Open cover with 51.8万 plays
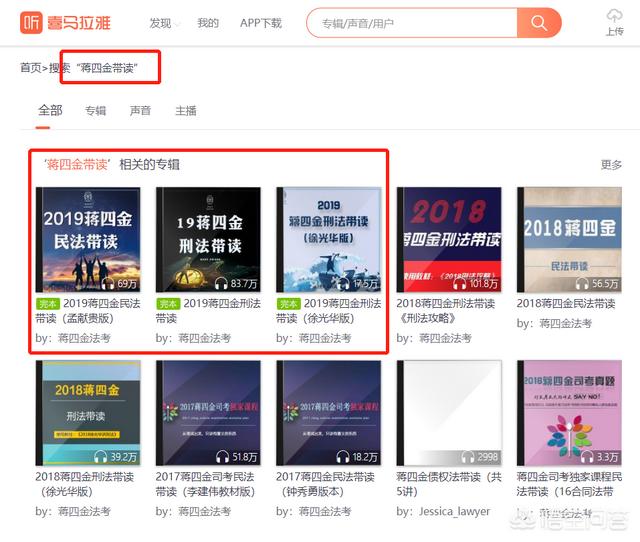 coord(208,413)
